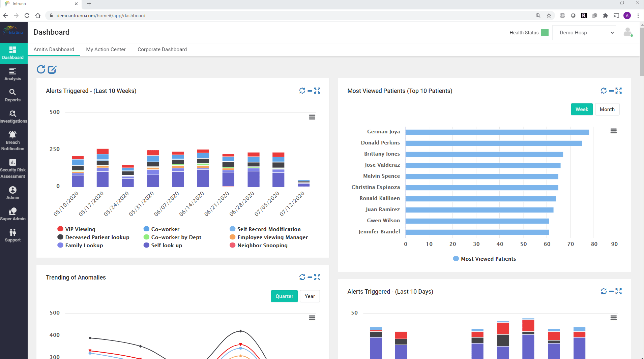Click the green Health Status indicator
The width and height of the screenshot is (644, 359).
pos(545,33)
